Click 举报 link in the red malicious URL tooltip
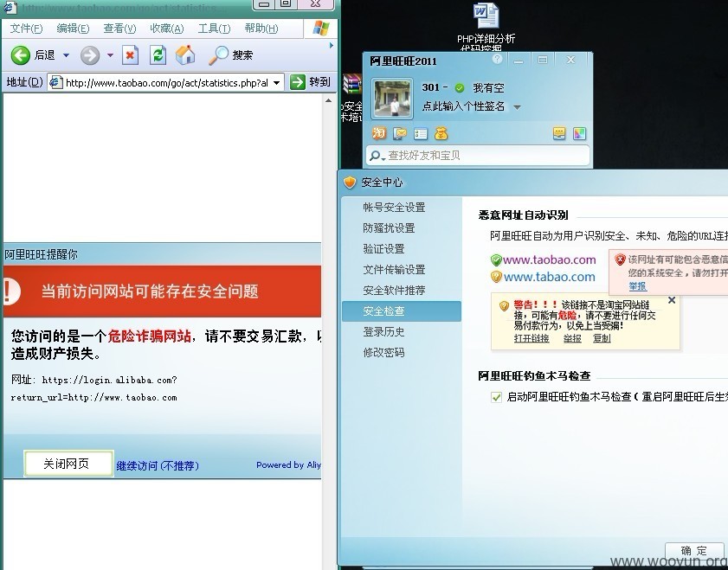 point(637,285)
